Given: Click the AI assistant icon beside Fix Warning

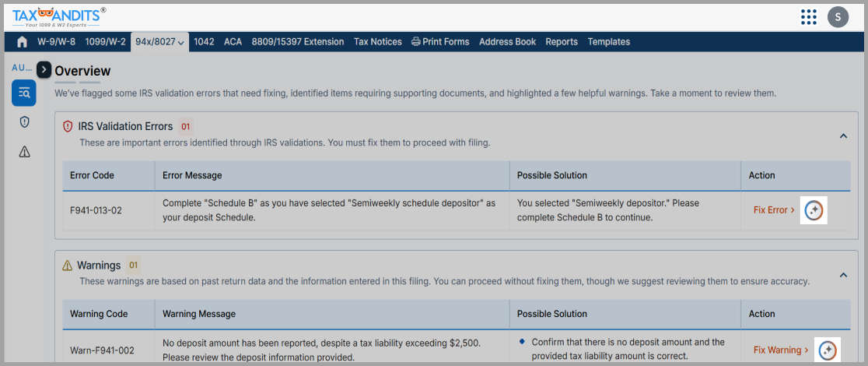Looking at the screenshot, I should [x=828, y=350].
